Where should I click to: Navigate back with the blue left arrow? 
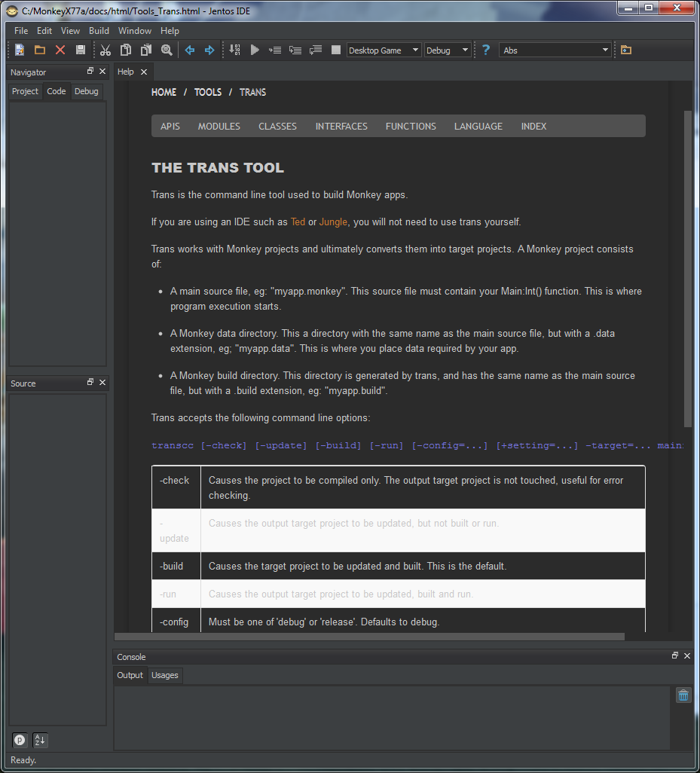189,50
